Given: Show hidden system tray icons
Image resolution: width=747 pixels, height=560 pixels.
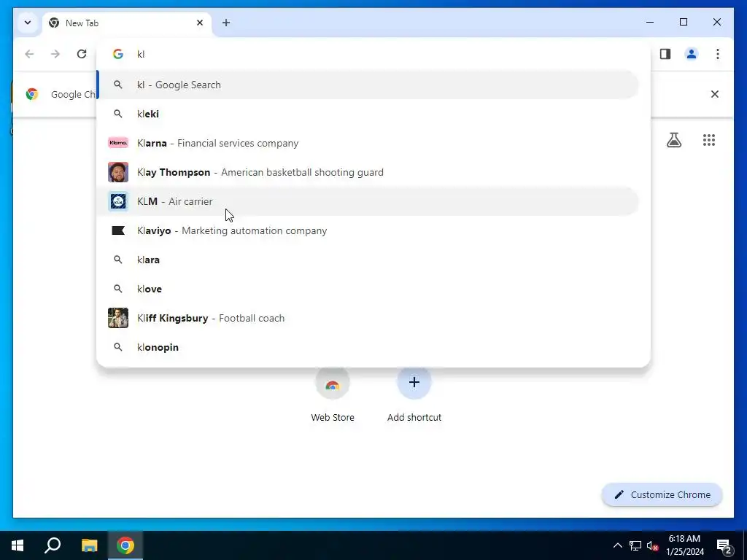Looking at the screenshot, I should coord(617,545).
